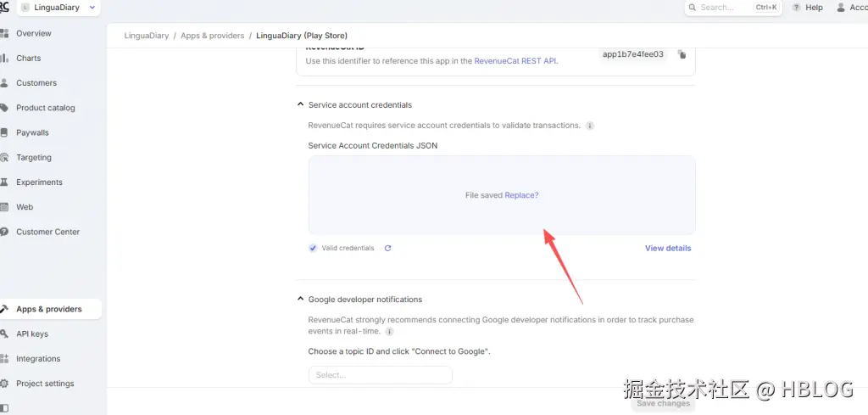Screen dimensions: 868x415
Task: Open the Paywalls section
Action: pos(32,133)
